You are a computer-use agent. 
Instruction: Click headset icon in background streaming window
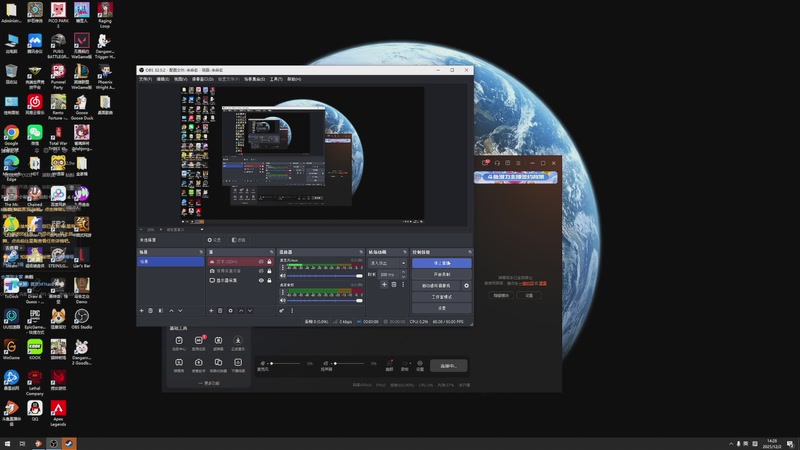pyautogui.click(x=497, y=163)
